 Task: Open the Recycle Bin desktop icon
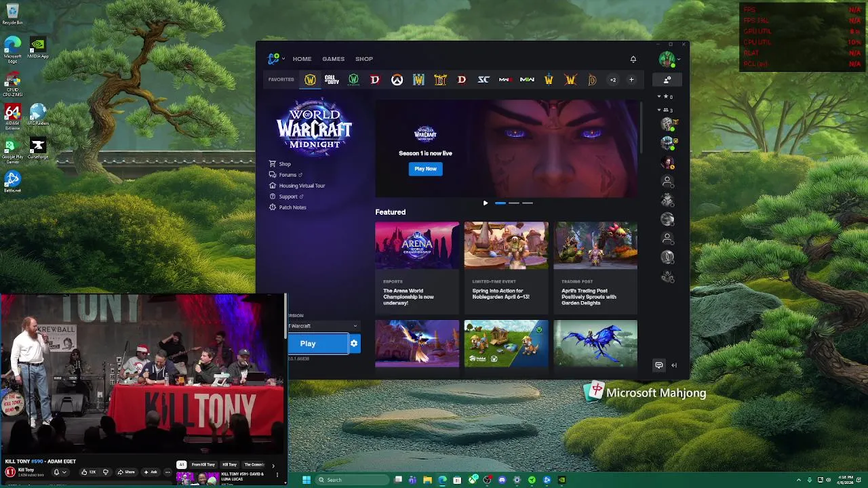click(12, 14)
